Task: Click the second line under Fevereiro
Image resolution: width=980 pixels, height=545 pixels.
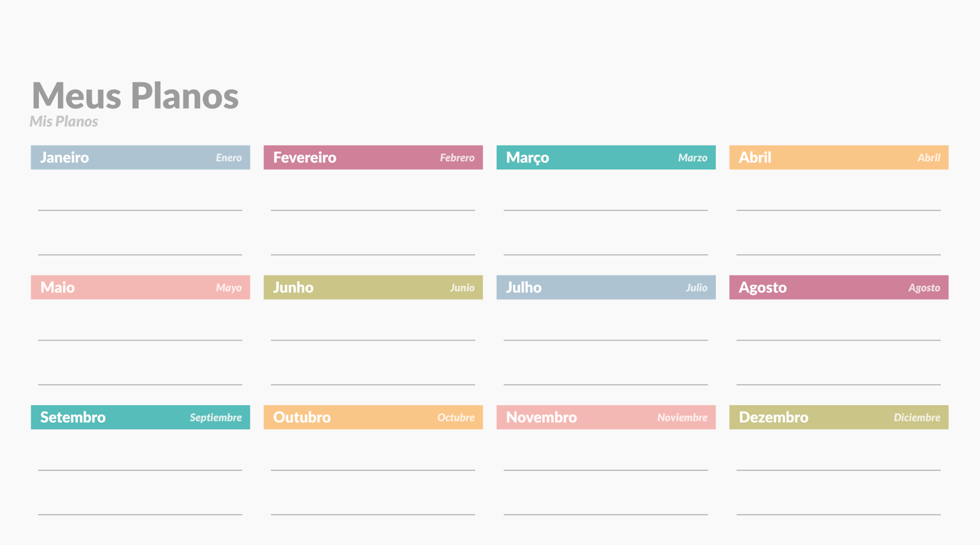Action: 372,255
